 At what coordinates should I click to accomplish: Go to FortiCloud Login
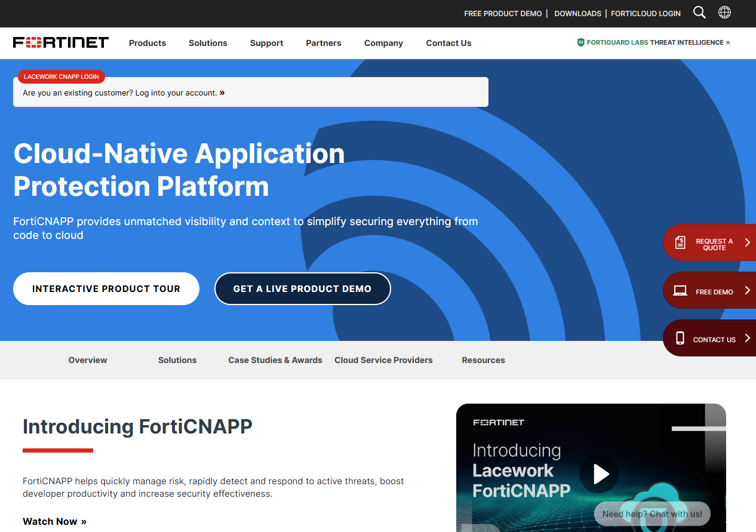coord(646,13)
